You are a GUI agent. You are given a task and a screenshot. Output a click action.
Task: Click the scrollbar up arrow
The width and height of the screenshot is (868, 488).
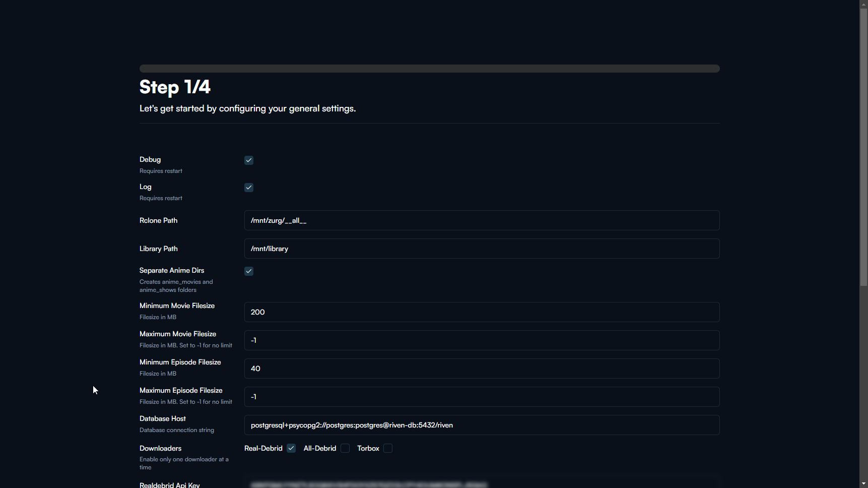863,4
